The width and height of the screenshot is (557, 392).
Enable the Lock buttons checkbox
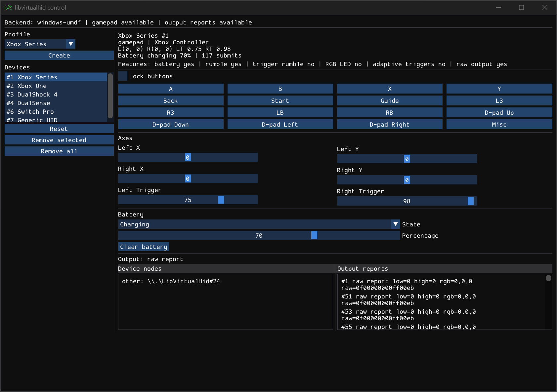(x=123, y=76)
